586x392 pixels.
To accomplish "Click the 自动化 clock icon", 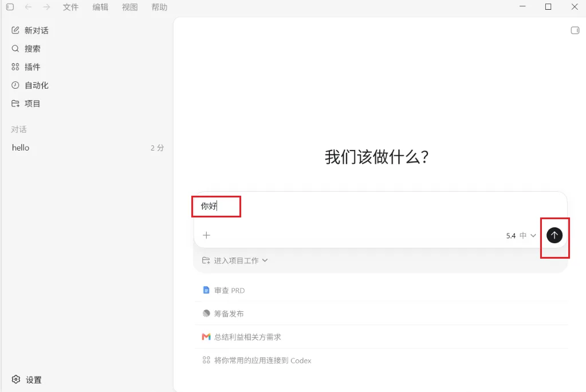I will [x=15, y=85].
